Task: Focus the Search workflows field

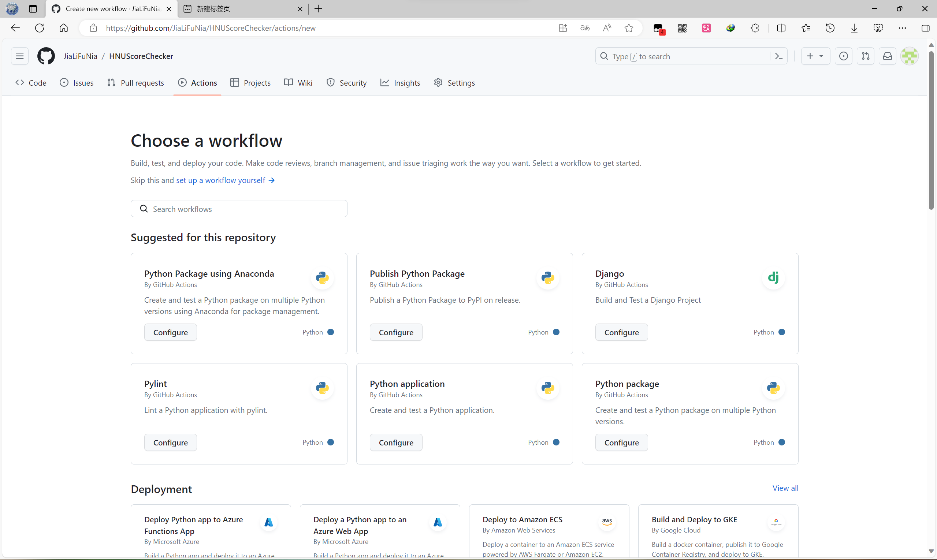Action: pos(239,209)
